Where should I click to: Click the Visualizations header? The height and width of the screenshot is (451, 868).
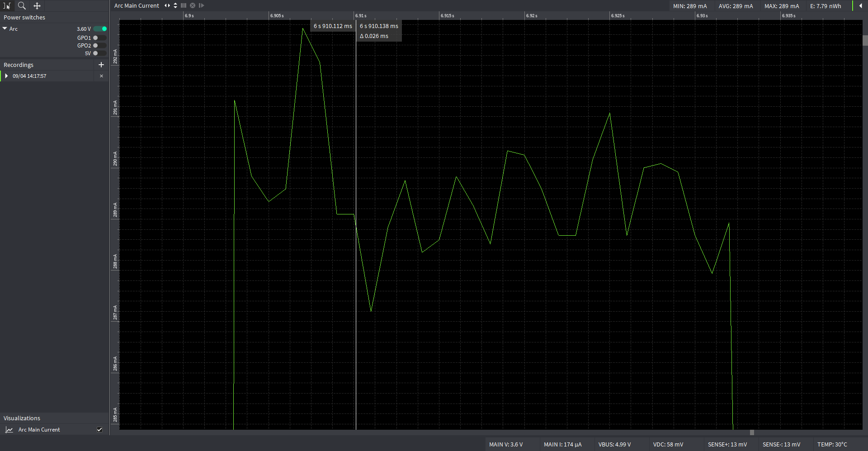click(x=22, y=418)
